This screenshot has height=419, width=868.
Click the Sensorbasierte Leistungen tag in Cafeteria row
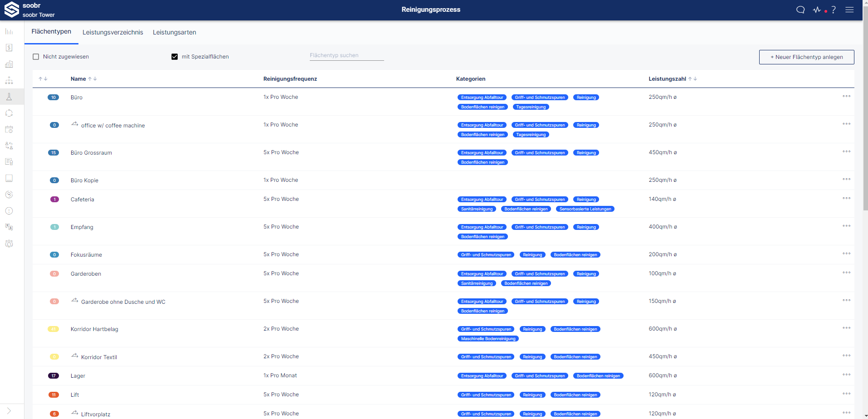(585, 209)
